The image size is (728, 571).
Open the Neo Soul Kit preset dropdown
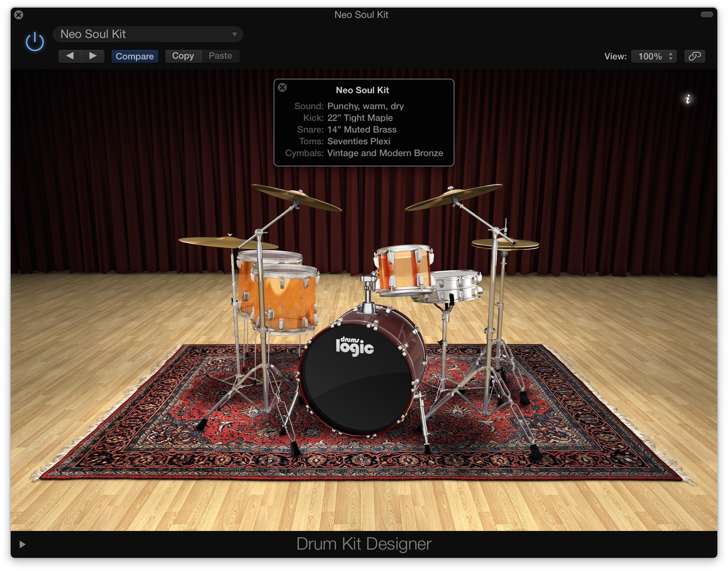[x=148, y=34]
